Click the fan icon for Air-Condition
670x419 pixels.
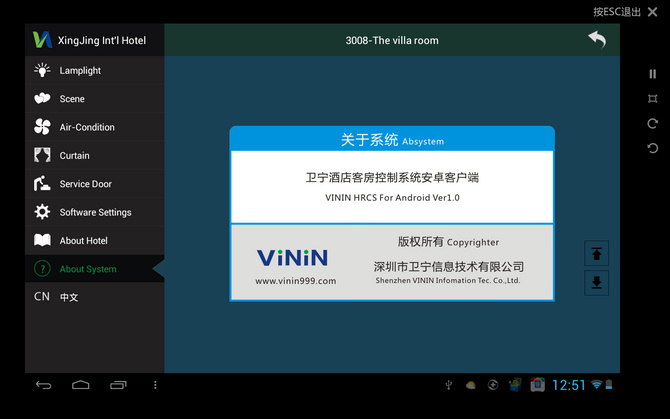pyautogui.click(x=42, y=127)
